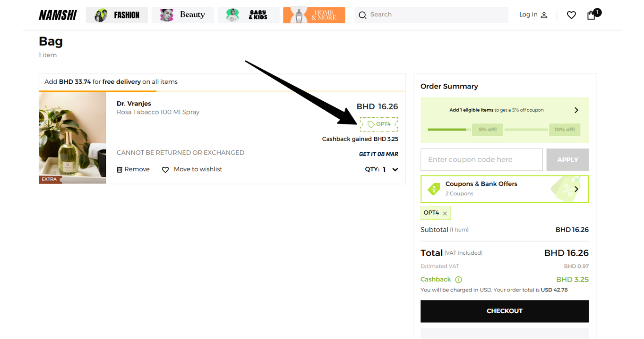Click the 5% off progress marker
Viewport: 644px width, 339px height.
487,129
